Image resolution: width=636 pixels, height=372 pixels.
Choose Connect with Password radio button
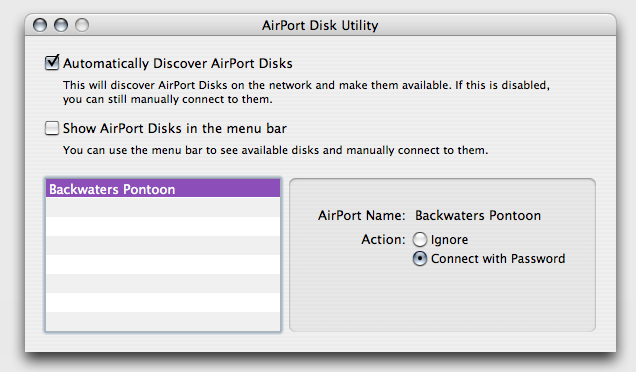(x=420, y=258)
